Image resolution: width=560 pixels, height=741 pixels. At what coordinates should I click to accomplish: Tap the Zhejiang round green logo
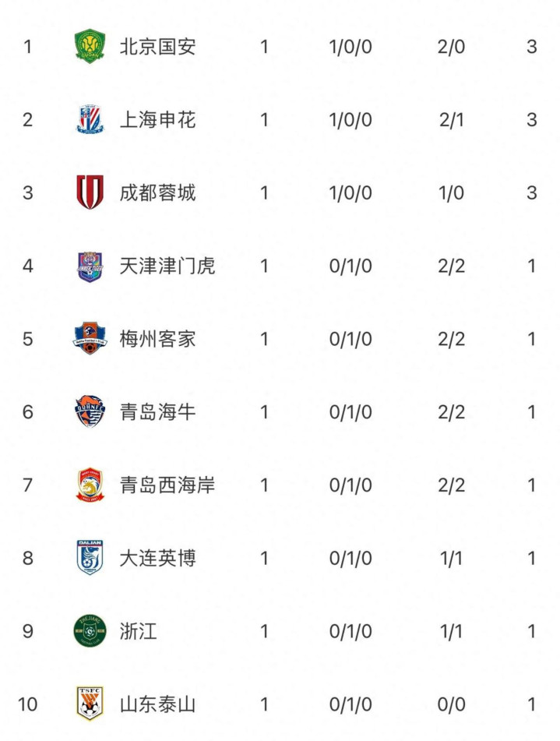pos(90,630)
